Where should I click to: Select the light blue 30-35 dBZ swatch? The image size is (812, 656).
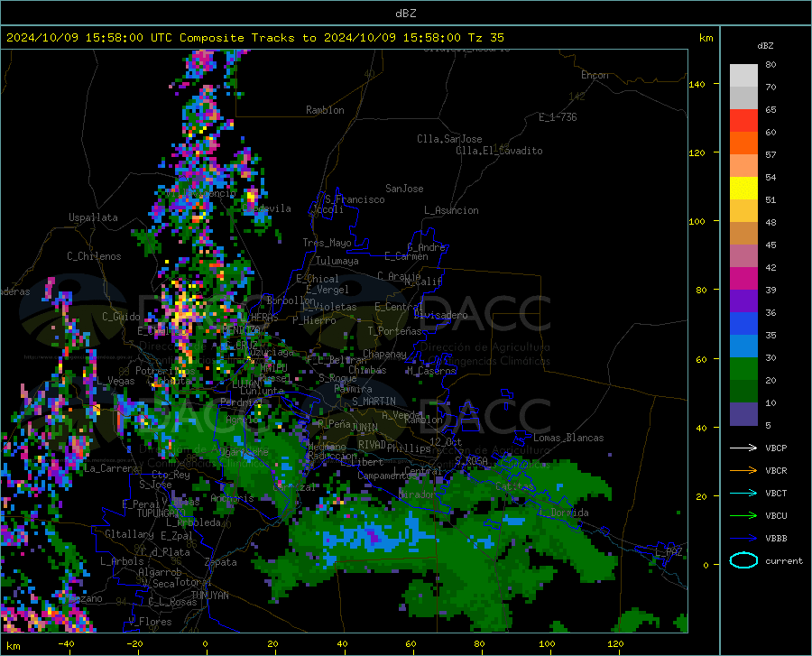pyautogui.click(x=743, y=346)
